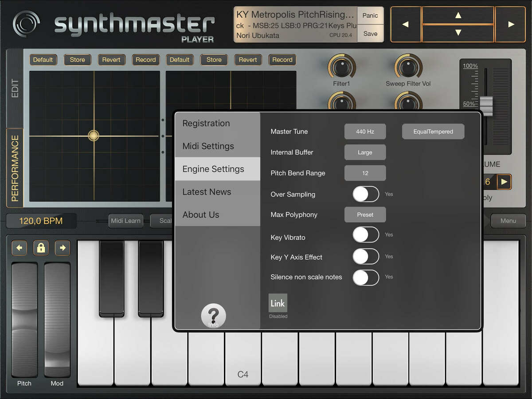Shift keyboard octave right with arrow
Image resolution: width=532 pixels, height=399 pixels.
[x=63, y=248]
